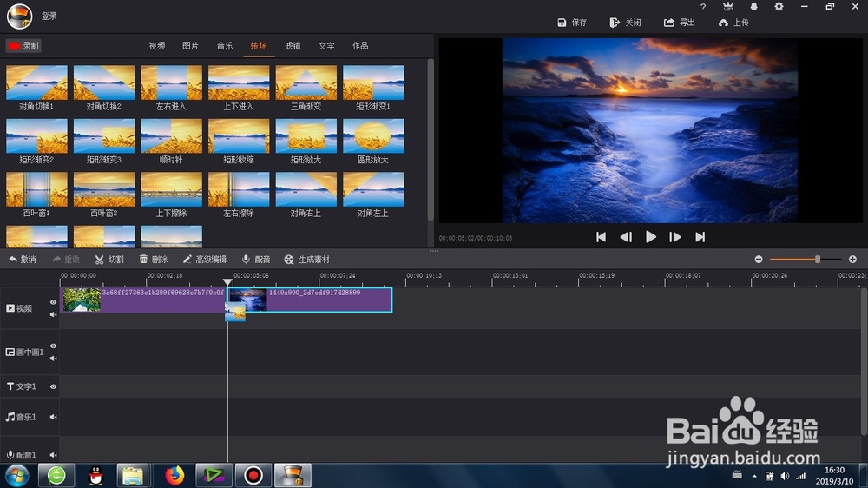Mute the 画中画1 track
The height and width of the screenshot is (488, 868).
click(53, 359)
